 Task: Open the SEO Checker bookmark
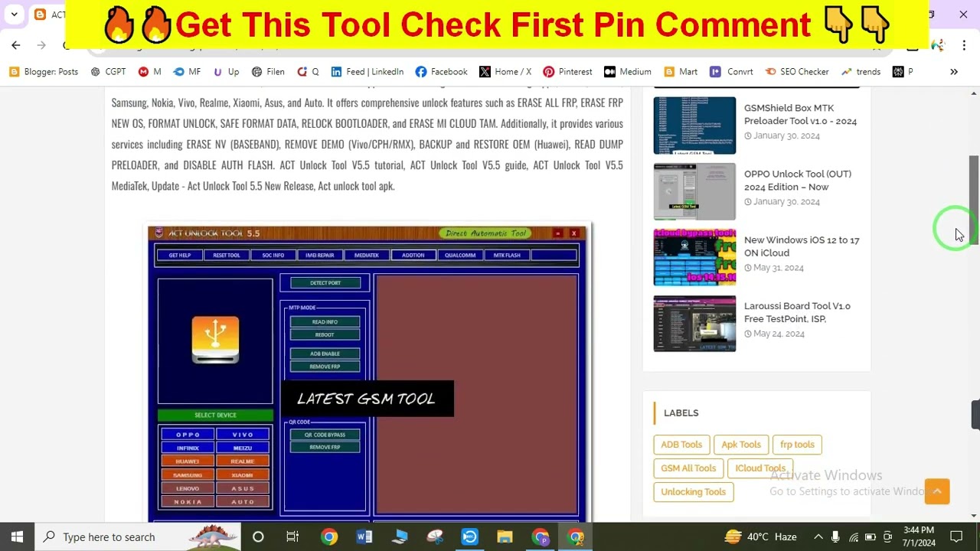(x=796, y=72)
